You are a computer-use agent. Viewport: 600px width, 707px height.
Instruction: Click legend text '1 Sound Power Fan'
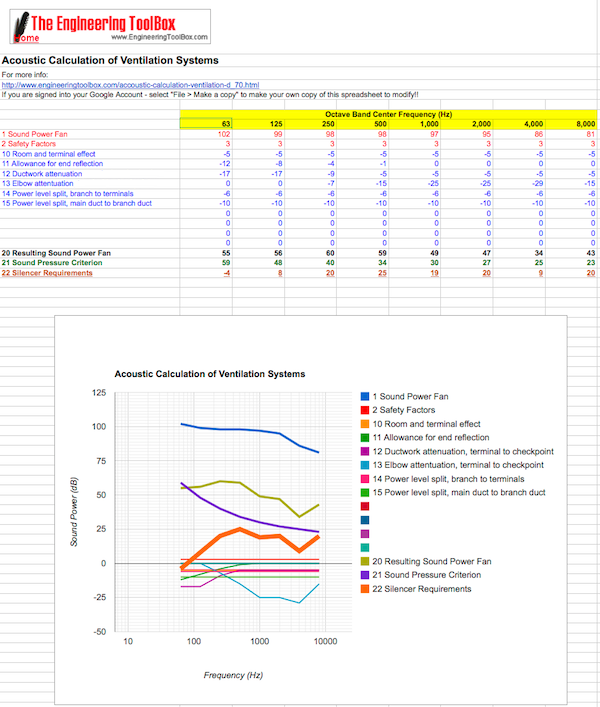[410, 396]
